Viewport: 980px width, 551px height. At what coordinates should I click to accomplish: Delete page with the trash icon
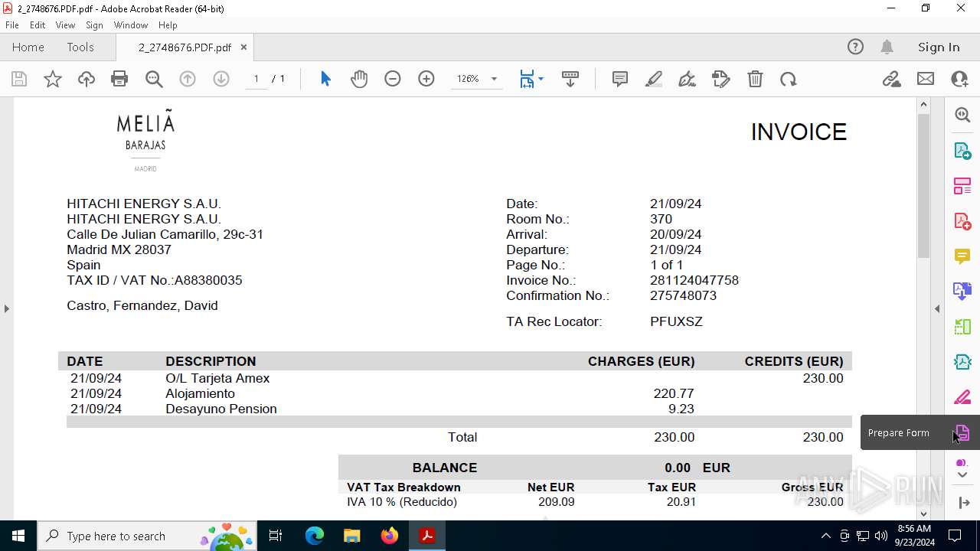click(755, 79)
